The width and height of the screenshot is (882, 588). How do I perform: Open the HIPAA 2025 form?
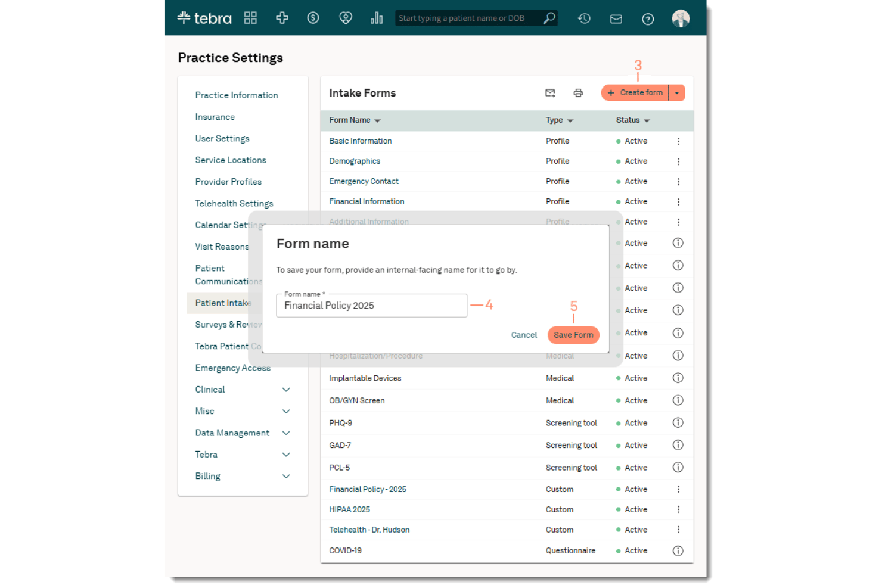(x=349, y=509)
